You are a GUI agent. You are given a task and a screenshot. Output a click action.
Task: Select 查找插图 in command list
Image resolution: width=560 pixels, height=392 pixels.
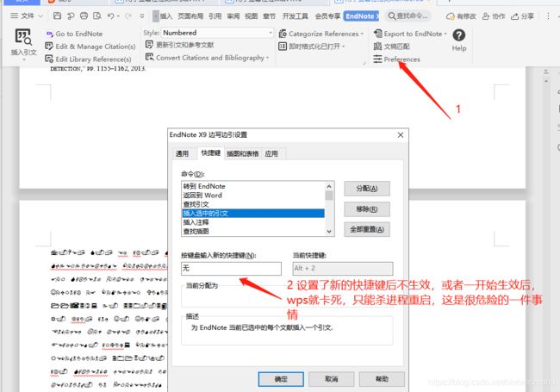[253, 231]
